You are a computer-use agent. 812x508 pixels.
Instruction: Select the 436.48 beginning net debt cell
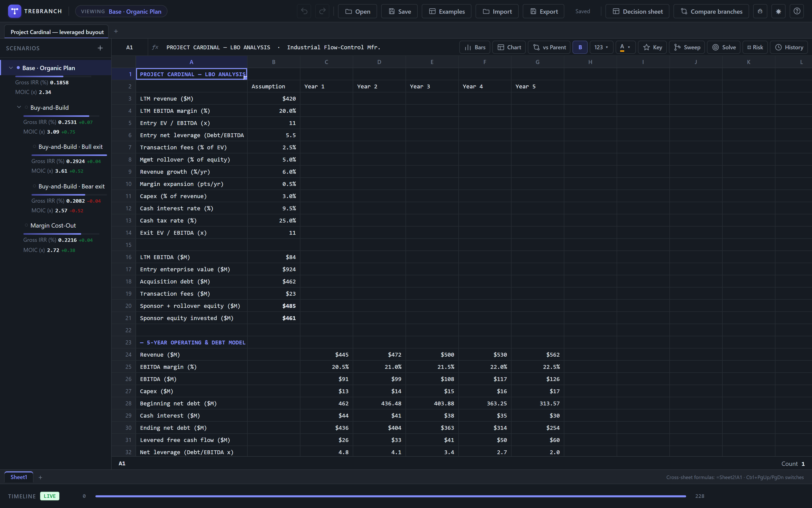(x=379, y=403)
